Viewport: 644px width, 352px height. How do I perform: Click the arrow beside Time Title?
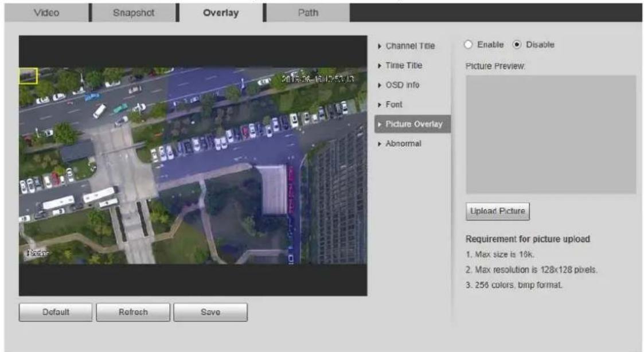point(380,66)
